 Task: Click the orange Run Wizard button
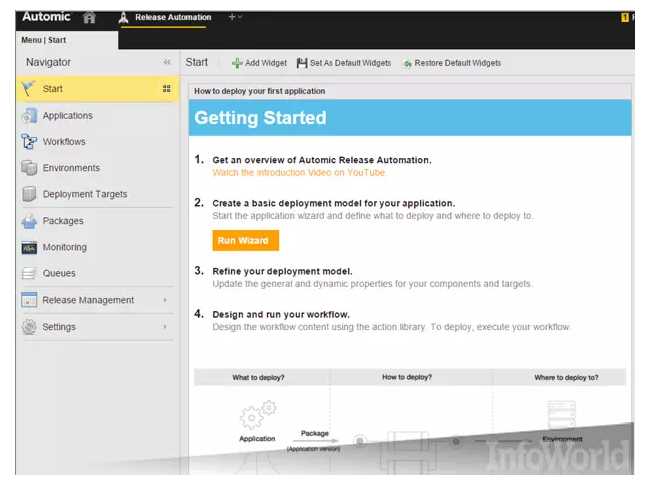245,240
